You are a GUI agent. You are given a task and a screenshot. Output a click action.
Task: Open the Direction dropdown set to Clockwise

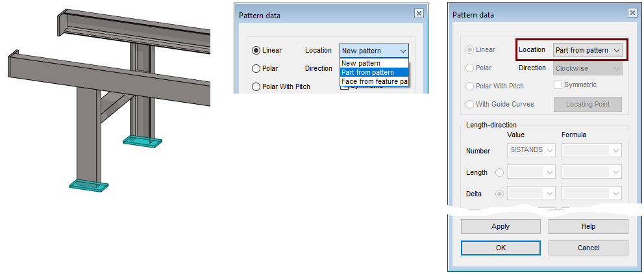coord(588,68)
